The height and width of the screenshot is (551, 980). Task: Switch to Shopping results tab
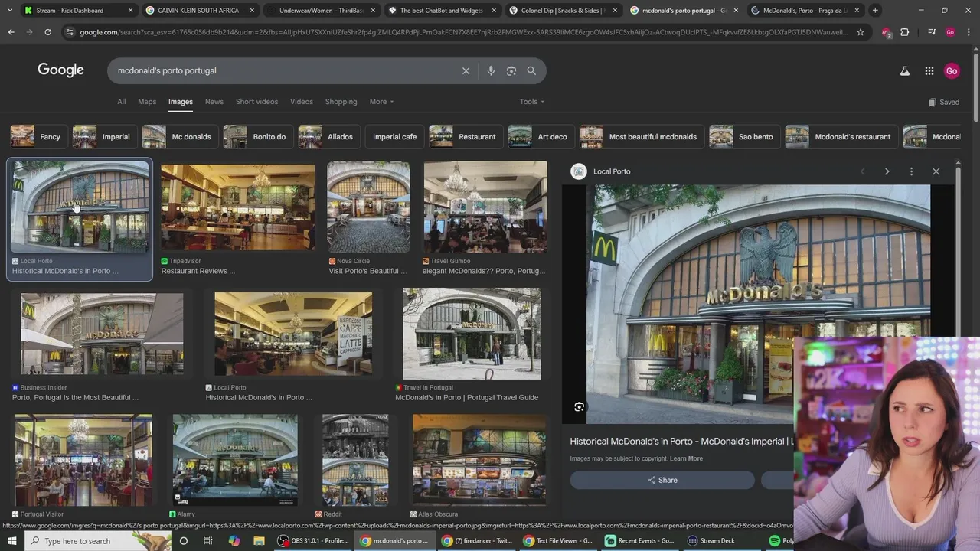(341, 102)
